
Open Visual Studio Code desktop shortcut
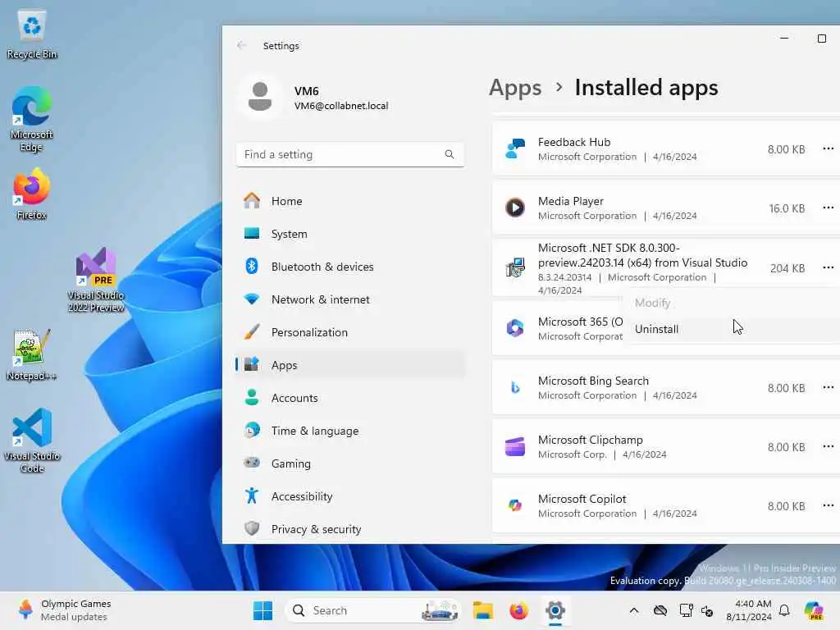(32, 441)
